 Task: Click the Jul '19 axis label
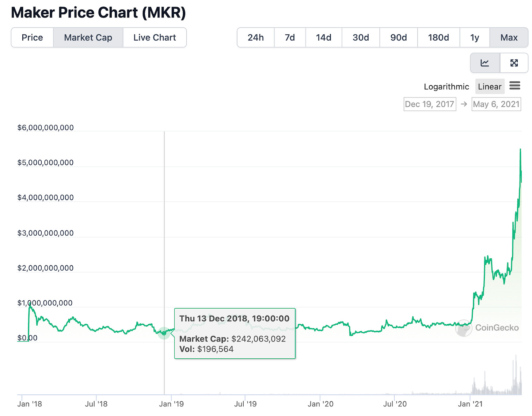(x=245, y=404)
